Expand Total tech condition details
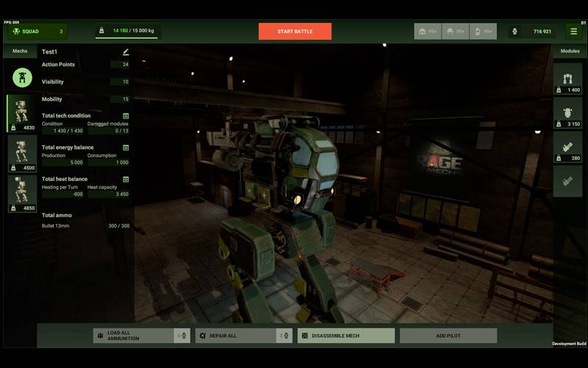The height and width of the screenshot is (368, 588). 126,116
